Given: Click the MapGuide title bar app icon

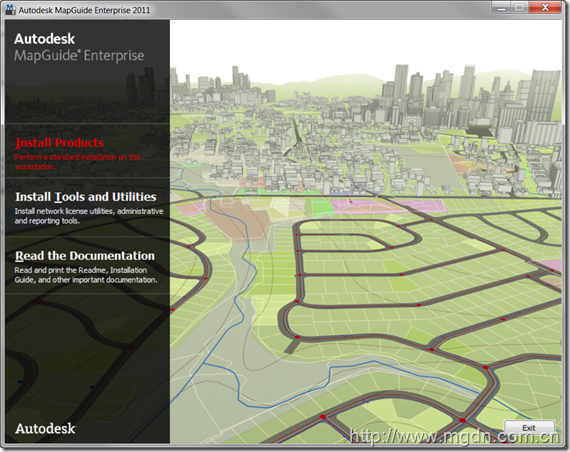Looking at the screenshot, I should (x=11, y=9).
